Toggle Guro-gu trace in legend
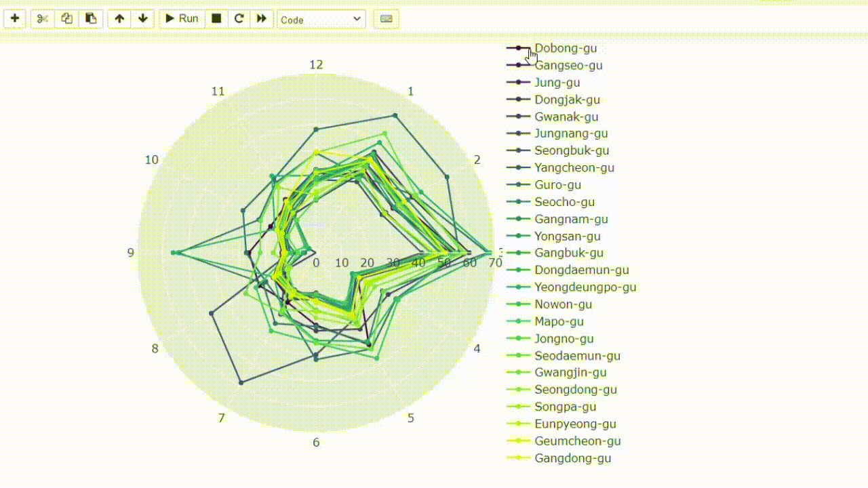 pos(544,185)
